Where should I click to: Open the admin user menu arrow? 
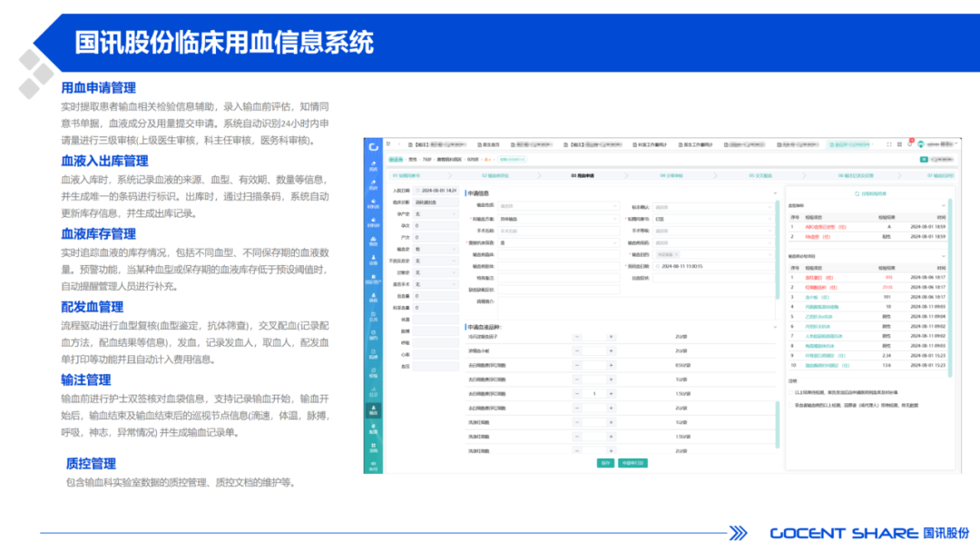click(956, 144)
